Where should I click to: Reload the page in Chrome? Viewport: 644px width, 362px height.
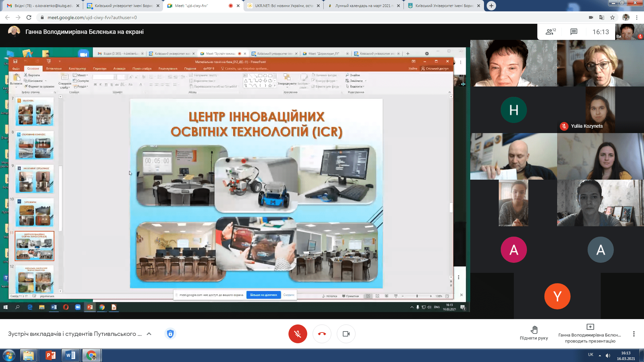pos(29,17)
